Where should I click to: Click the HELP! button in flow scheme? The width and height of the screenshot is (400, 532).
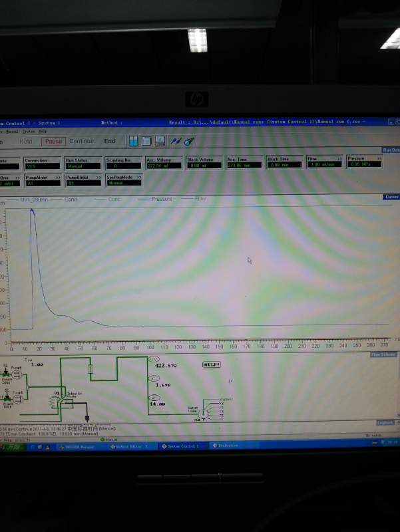point(212,364)
